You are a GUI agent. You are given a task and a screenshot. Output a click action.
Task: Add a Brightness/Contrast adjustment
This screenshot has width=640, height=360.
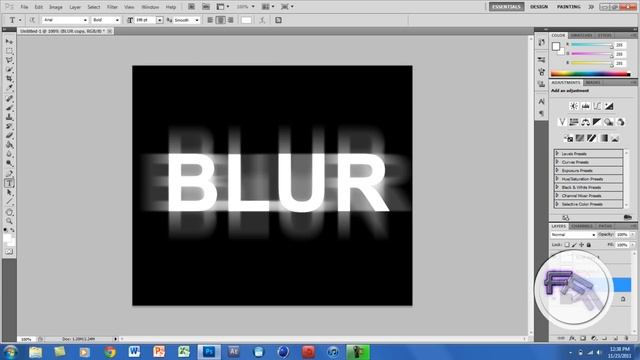[x=574, y=106]
